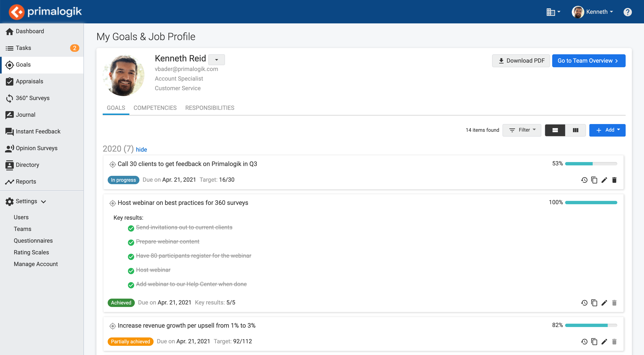Enable the list view layout toggle
The image size is (644, 355).
555,130
